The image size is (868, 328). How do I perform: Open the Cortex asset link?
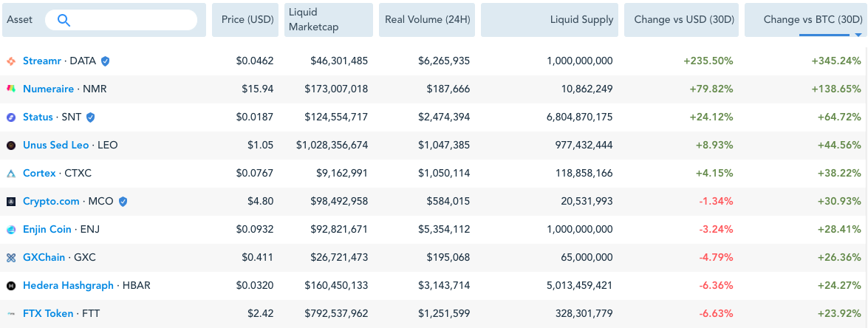[x=39, y=174]
